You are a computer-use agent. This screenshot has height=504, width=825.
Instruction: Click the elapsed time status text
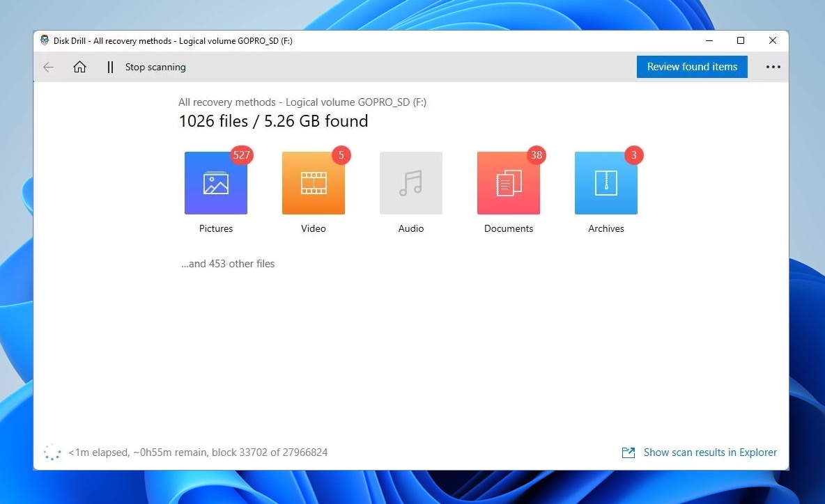(x=198, y=452)
